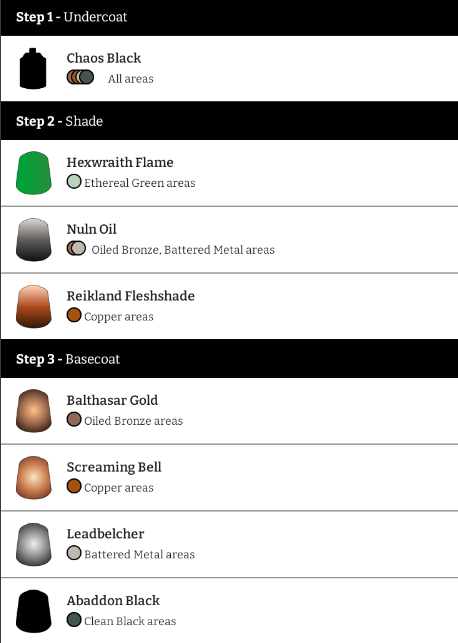This screenshot has width=458, height=643.
Task: Select the Reikland Fleshshade pot icon
Action: (x=34, y=306)
